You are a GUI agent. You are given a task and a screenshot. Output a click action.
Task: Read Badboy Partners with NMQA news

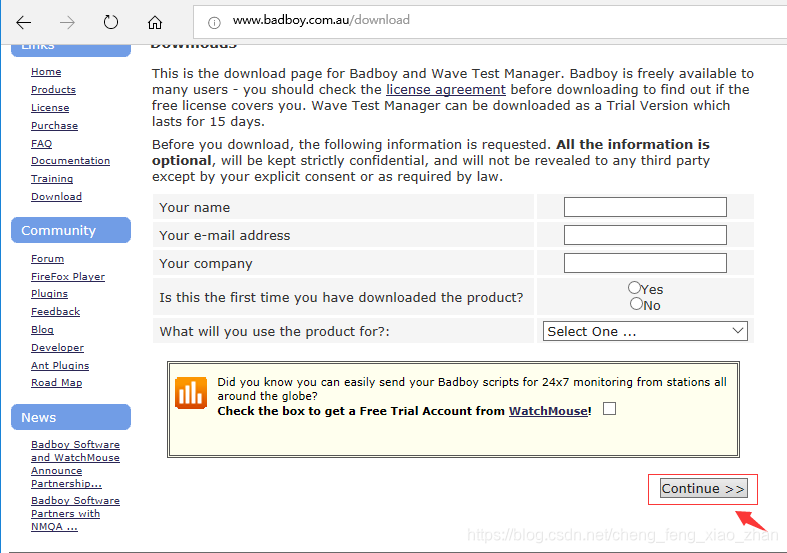point(75,513)
